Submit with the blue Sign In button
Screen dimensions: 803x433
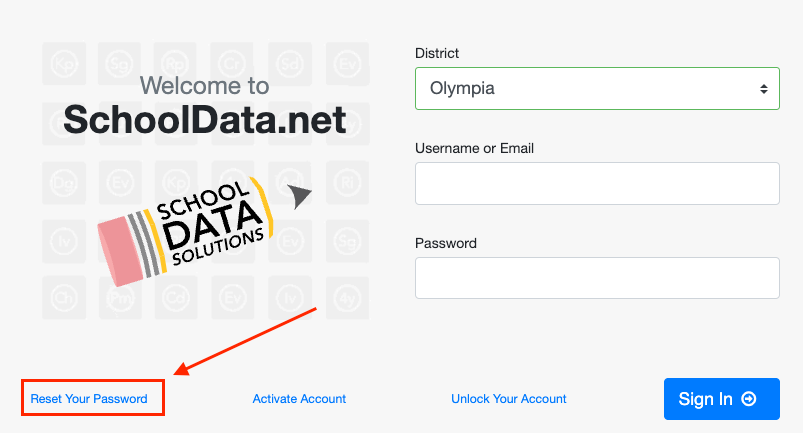pos(722,399)
